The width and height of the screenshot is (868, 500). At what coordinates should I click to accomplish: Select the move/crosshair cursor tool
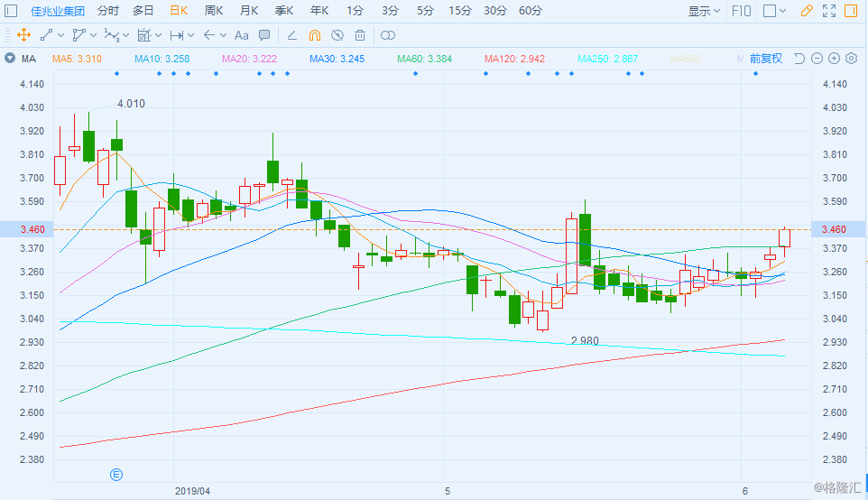tap(23, 35)
